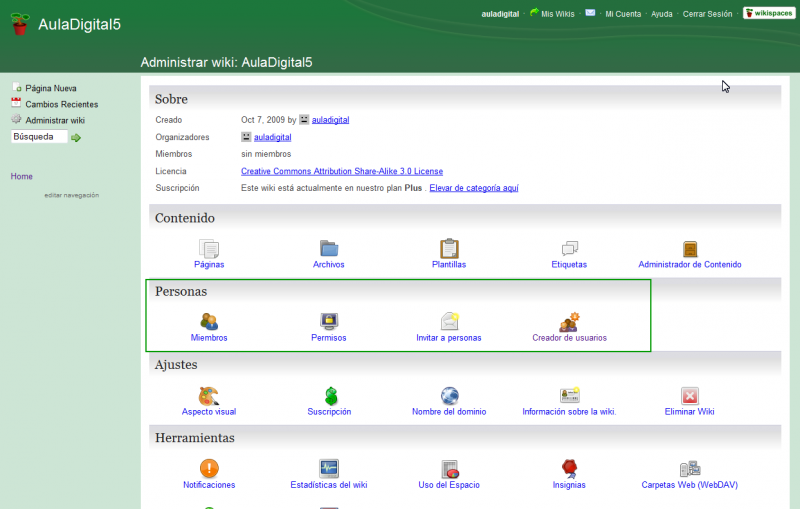Viewport: 800px width, 509px height.
Task: Click the Información sobre la wiki text link
Action: (x=569, y=412)
